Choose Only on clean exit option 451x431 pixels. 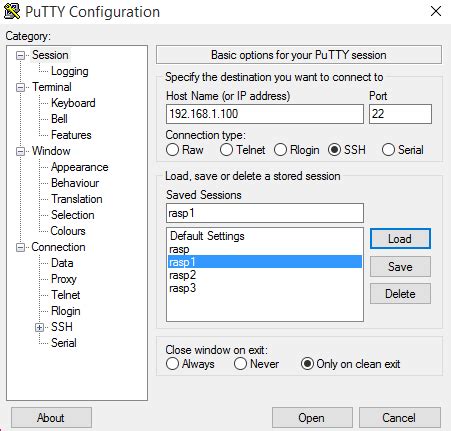click(350, 364)
